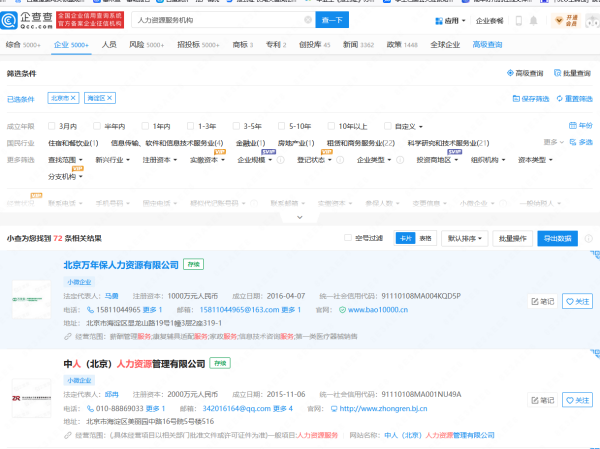600x449 pixels.
Task: Switch results to 卡片 view
Action: coord(406,238)
